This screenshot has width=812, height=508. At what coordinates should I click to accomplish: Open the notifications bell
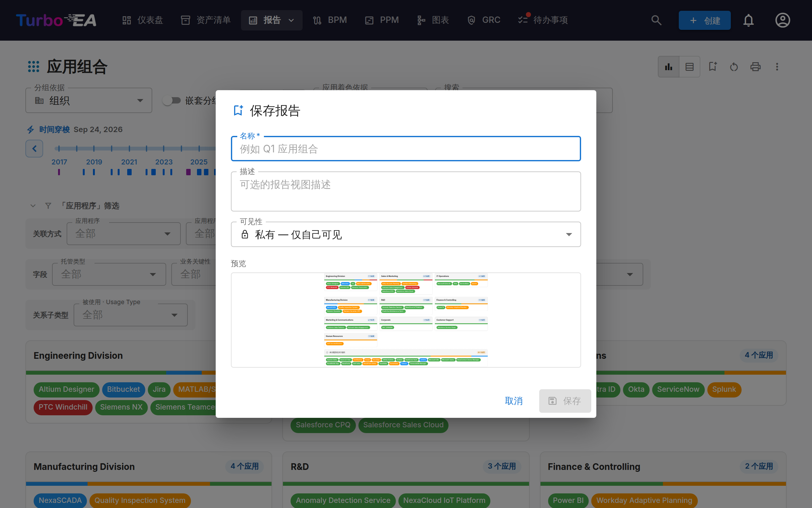[748, 20]
